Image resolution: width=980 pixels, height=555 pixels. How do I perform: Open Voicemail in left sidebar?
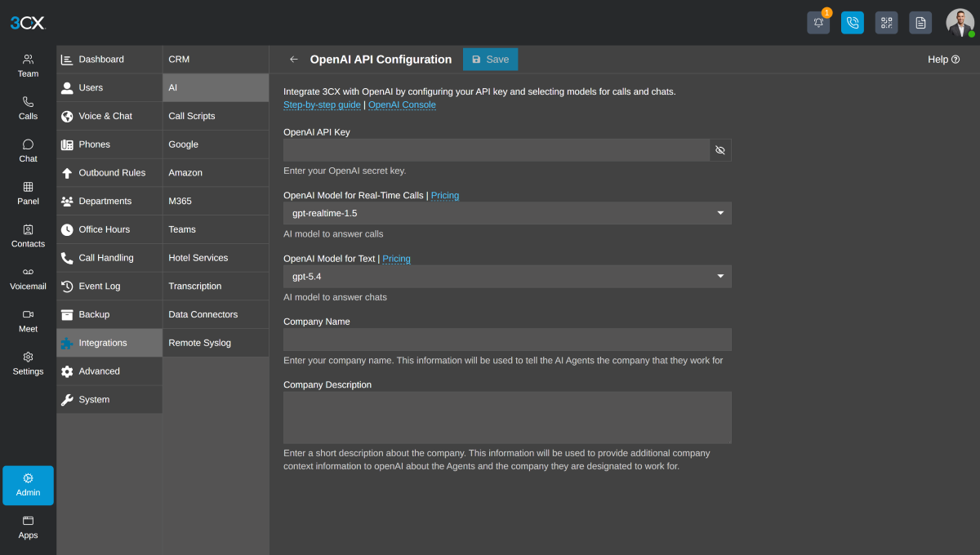[x=28, y=278]
